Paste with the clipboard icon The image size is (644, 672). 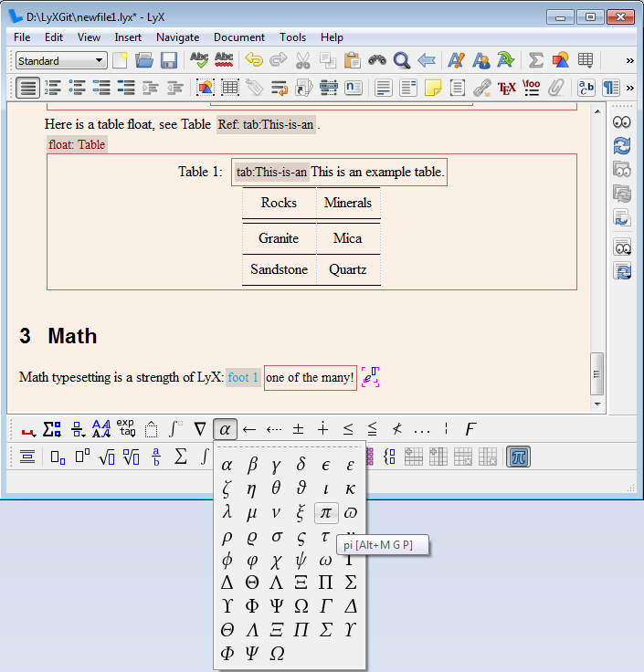[353, 60]
